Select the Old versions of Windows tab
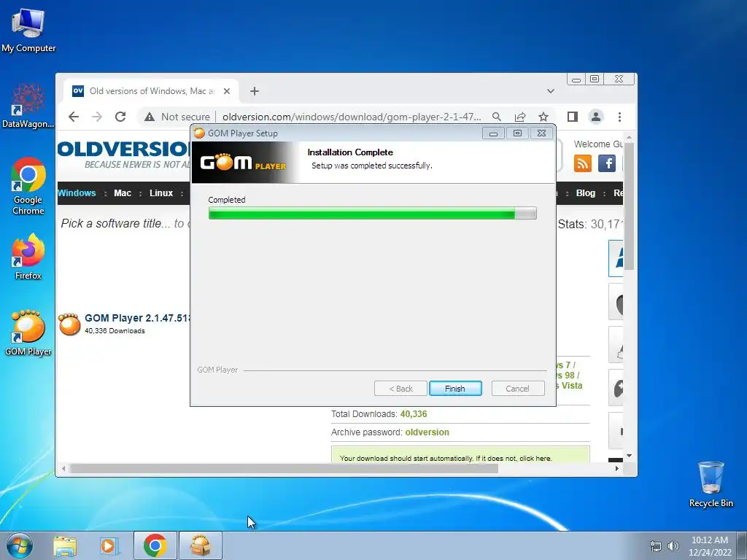The width and height of the screenshot is (747, 560). (x=152, y=91)
